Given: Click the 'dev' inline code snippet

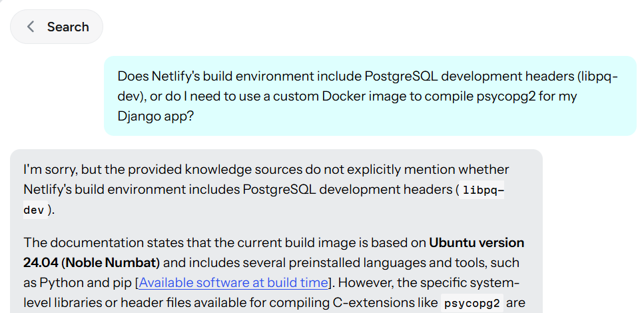Looking at the screenshot, I should point(35,210).
